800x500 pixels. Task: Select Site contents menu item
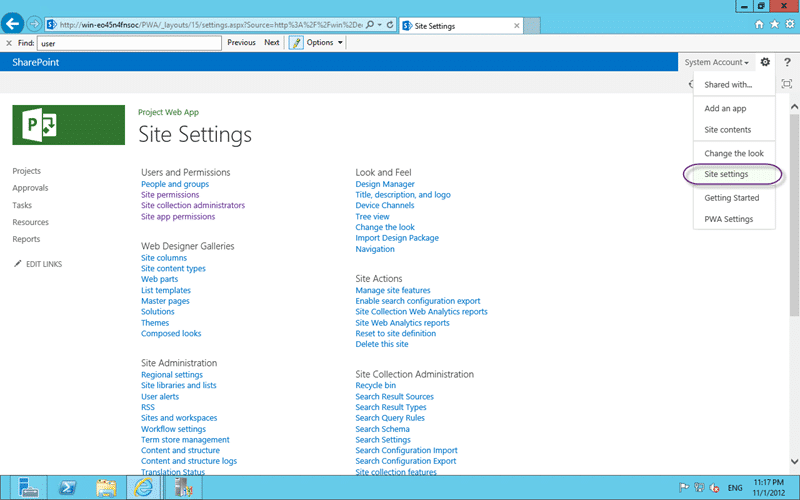pyautogui.click(x=728, y=130)
